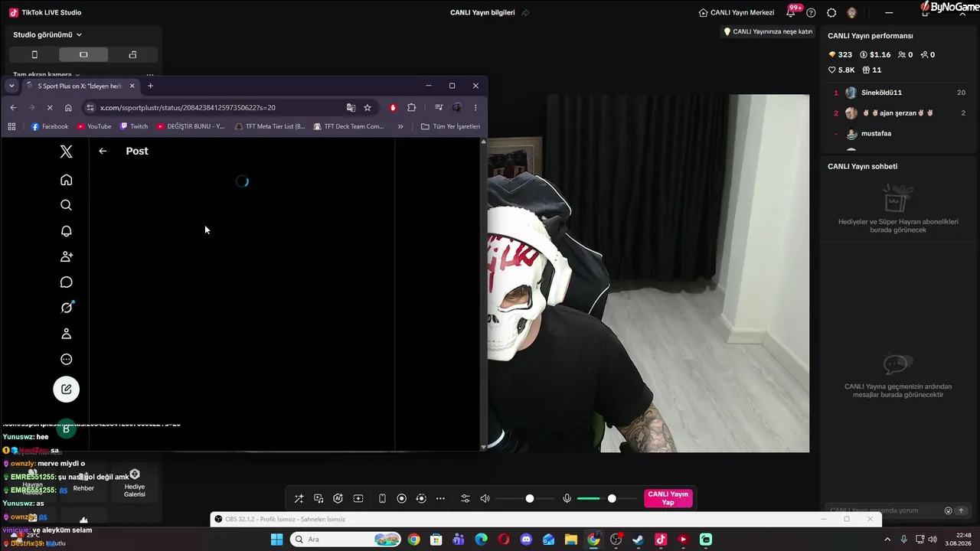Viewport: 980px width, 551px height.
Task: Open a new Chrome tab
Action: (x=150, y=86)
